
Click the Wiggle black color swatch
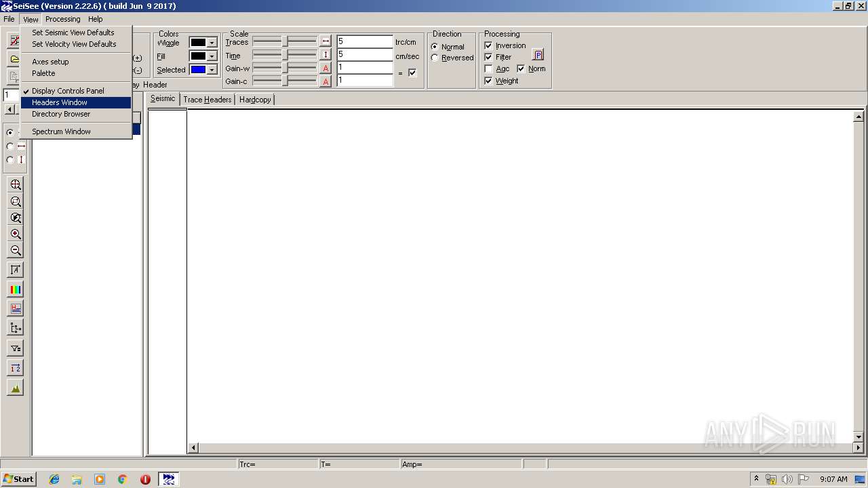[x=198, y=43]
